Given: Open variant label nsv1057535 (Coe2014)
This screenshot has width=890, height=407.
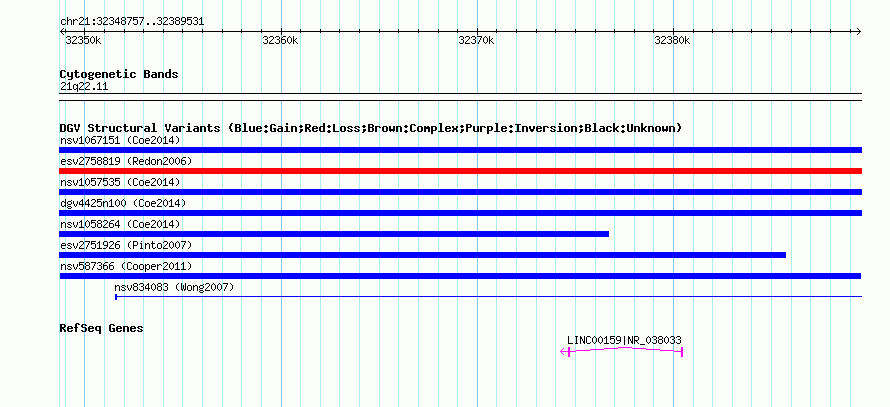Looking at the screenshot, I should [120, 182].
